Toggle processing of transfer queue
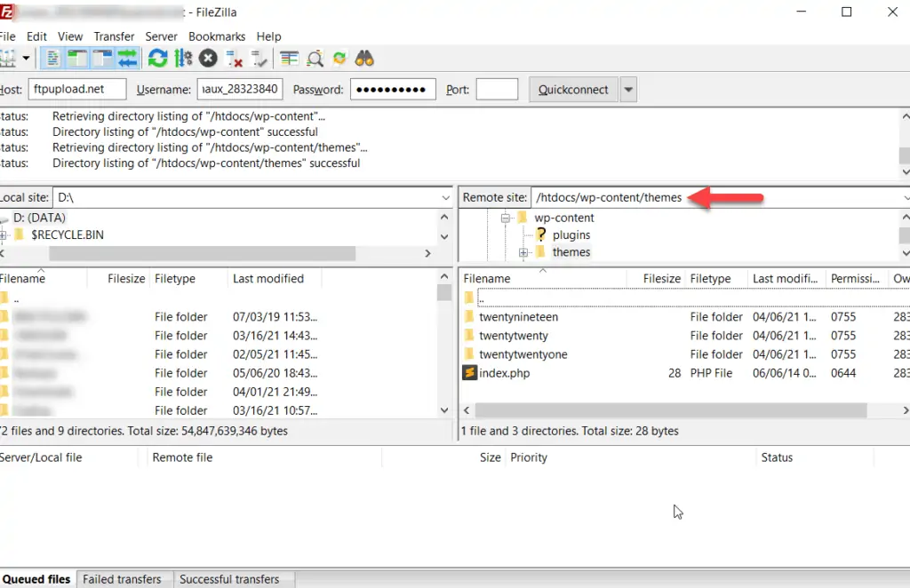Screen dimensions: 910x588 pos(183,58)
